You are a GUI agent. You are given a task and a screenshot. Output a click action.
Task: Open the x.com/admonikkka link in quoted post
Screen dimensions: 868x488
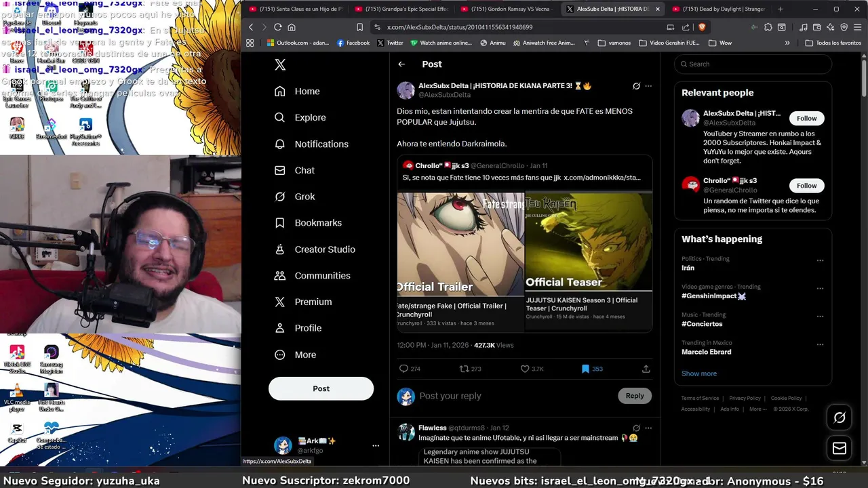click(x=602, y=178)
